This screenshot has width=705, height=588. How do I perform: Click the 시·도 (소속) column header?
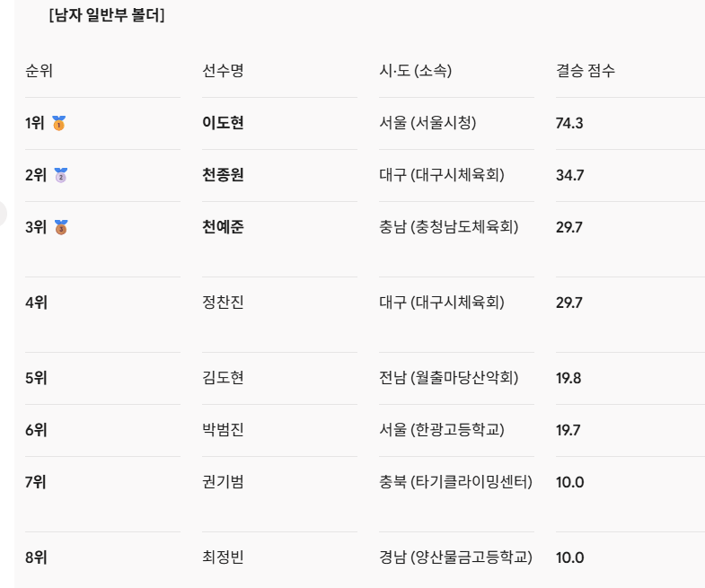point(416,71)
